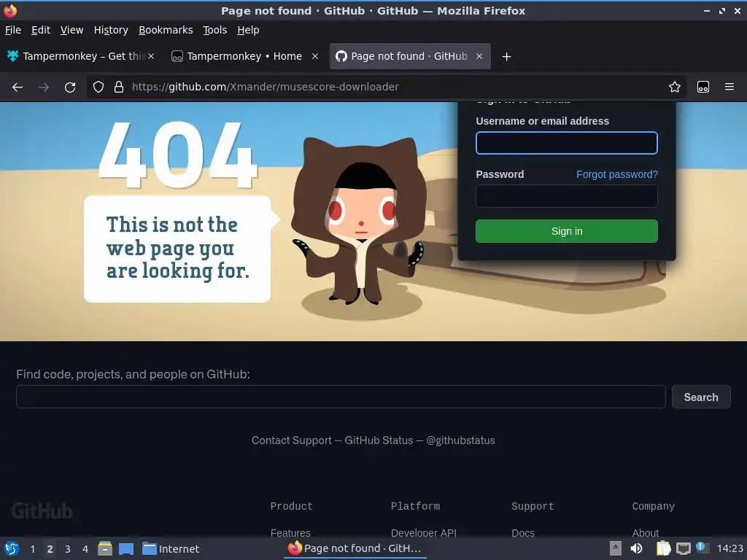Image resolution: width=747 pixels, height=560 pixels.
Task: Switch to workspace 4 in taskbar
Action: (x=85, y=549)
